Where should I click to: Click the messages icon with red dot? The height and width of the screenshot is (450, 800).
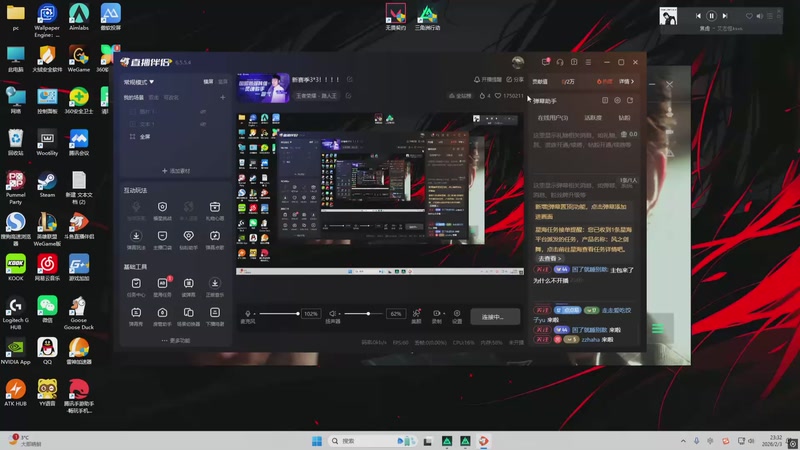[545, 62]
